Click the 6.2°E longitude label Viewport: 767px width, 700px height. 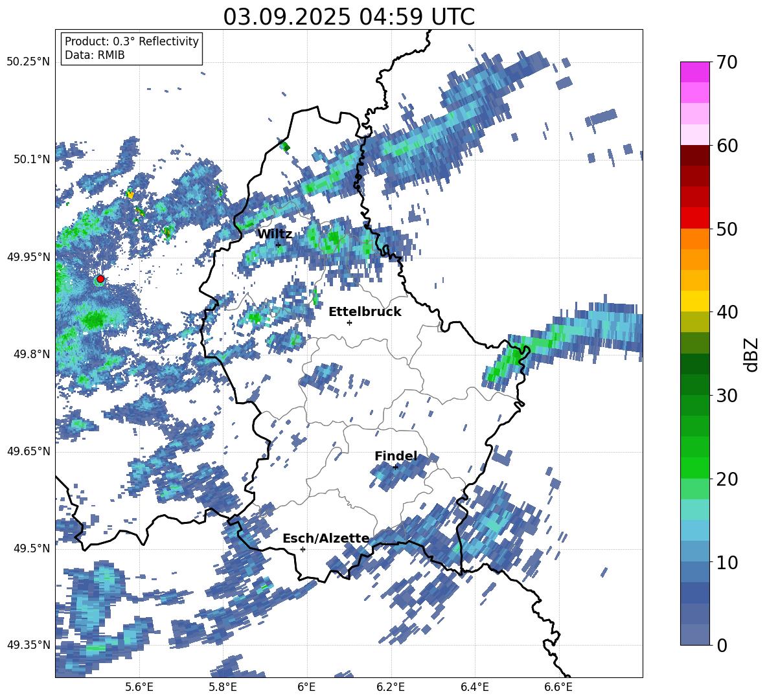(391, 687)
